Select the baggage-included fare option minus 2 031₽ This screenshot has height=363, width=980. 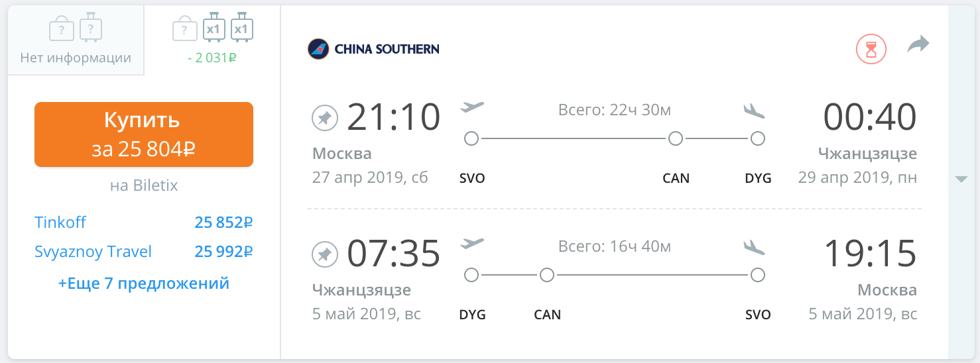click(x=213, y=38)
